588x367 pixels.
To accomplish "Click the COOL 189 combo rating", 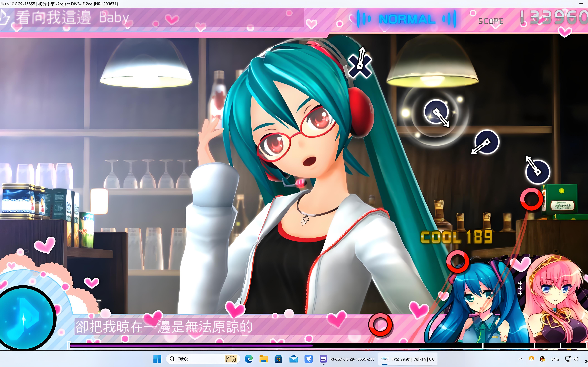I will pyautogui.click(x=456, y=237).
